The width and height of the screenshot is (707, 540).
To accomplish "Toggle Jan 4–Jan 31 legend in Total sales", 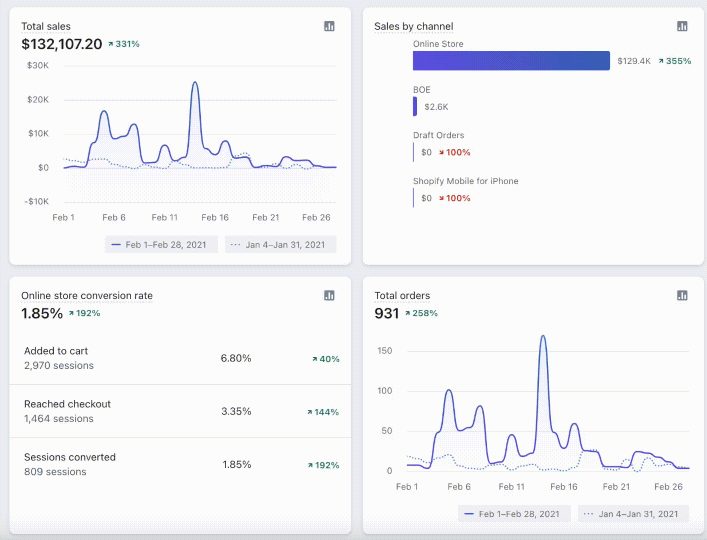I will point(281,244).
